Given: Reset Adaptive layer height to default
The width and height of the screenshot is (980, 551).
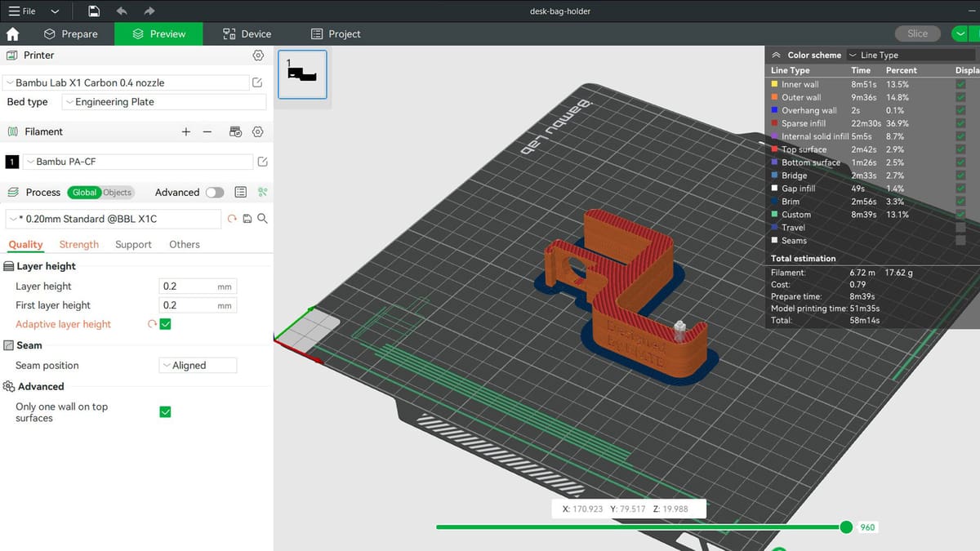Looking at the screenshot, I should click(152, 324).
